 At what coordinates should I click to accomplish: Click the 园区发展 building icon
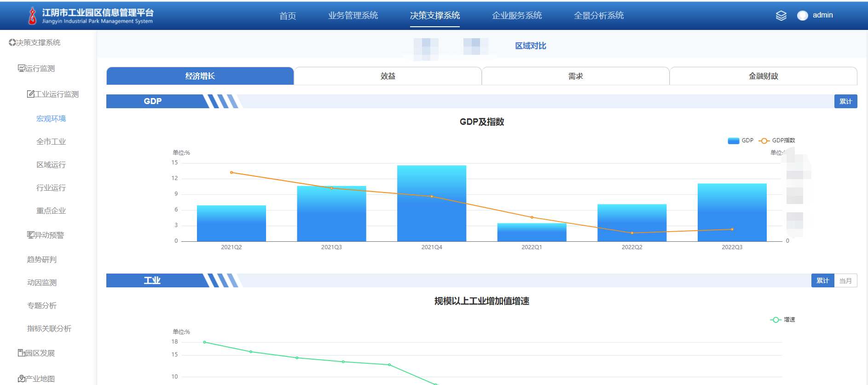tap(22, 353)
